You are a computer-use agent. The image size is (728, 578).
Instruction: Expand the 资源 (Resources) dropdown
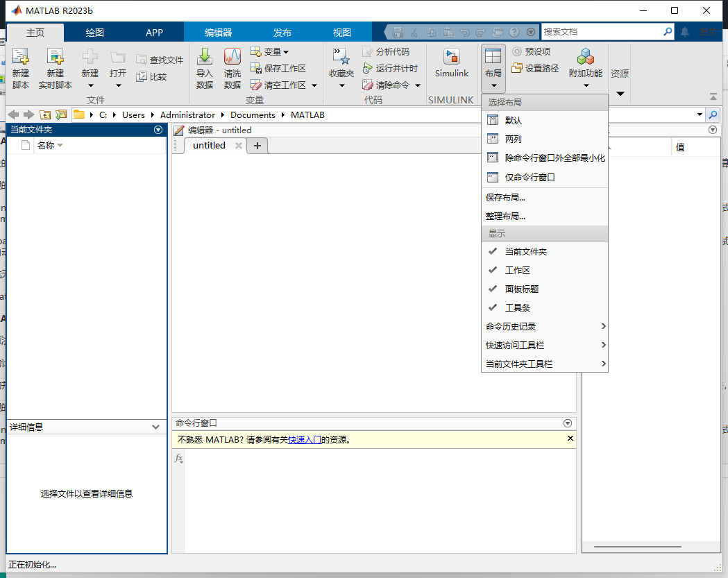620,94
